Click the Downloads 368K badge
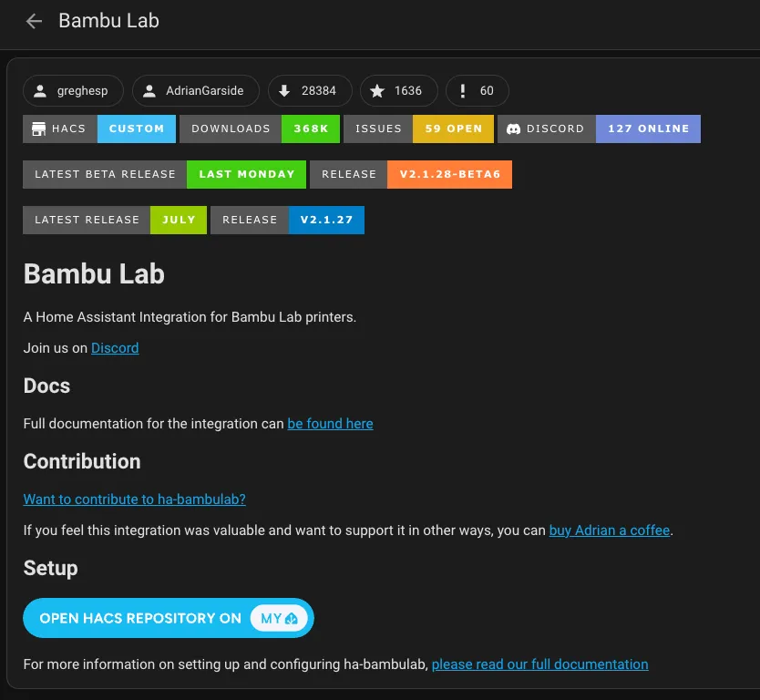 click(x=260, y=129)
